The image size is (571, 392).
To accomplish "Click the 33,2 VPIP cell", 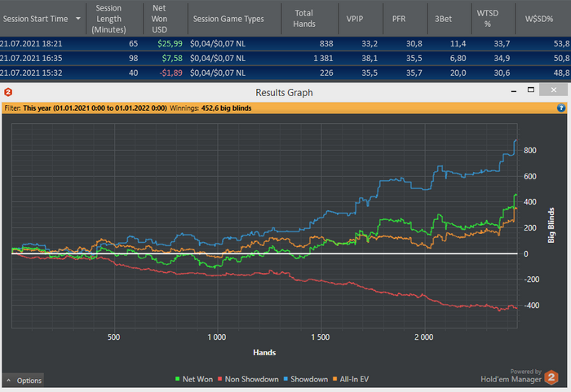I will point(370,44).
